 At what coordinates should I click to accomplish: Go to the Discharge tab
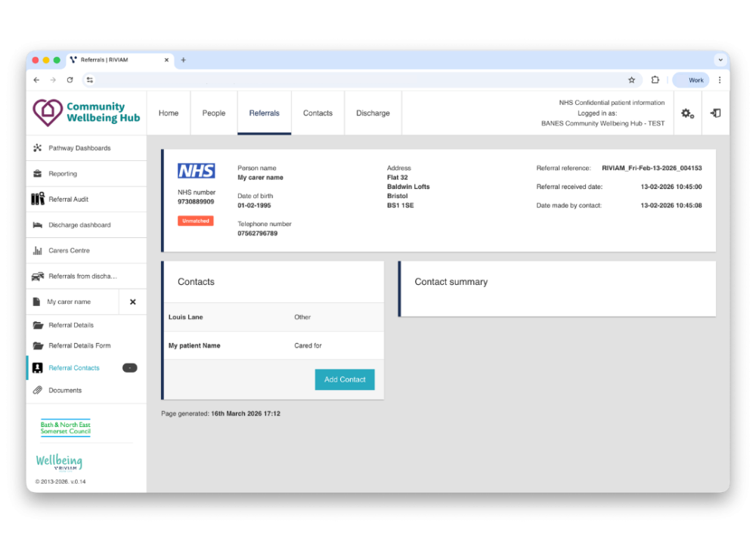click(x=373, y=113)
